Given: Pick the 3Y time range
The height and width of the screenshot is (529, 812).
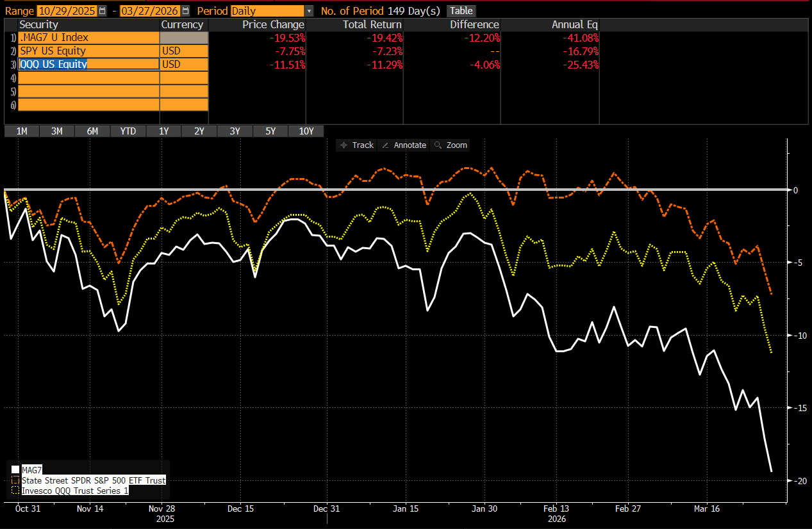Looking at the screenshot, I should point(235,131).
